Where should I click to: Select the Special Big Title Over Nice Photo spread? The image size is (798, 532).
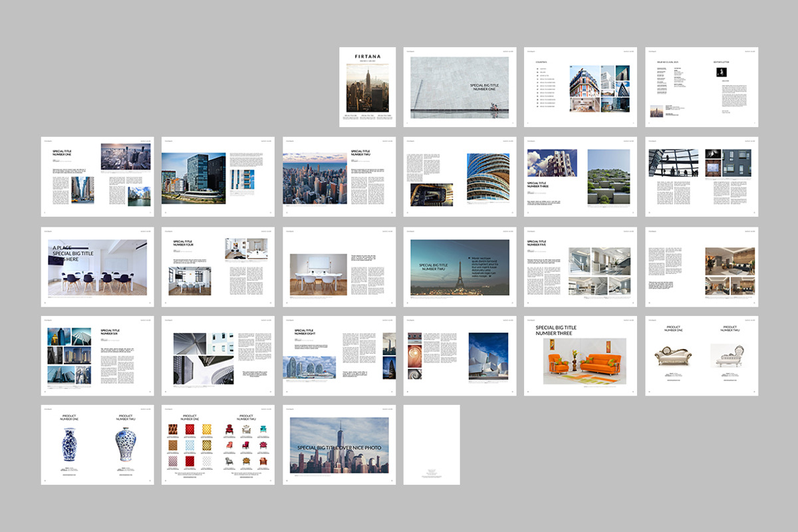pyautogui.click(x=339, y=445)
